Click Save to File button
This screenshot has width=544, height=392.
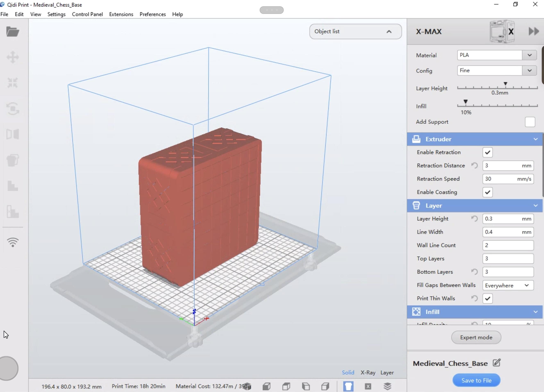[476, 380]
